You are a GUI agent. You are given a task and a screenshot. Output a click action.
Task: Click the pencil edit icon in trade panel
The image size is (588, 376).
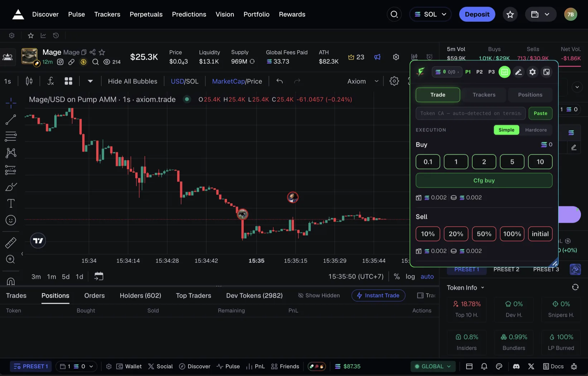[518, 72]
